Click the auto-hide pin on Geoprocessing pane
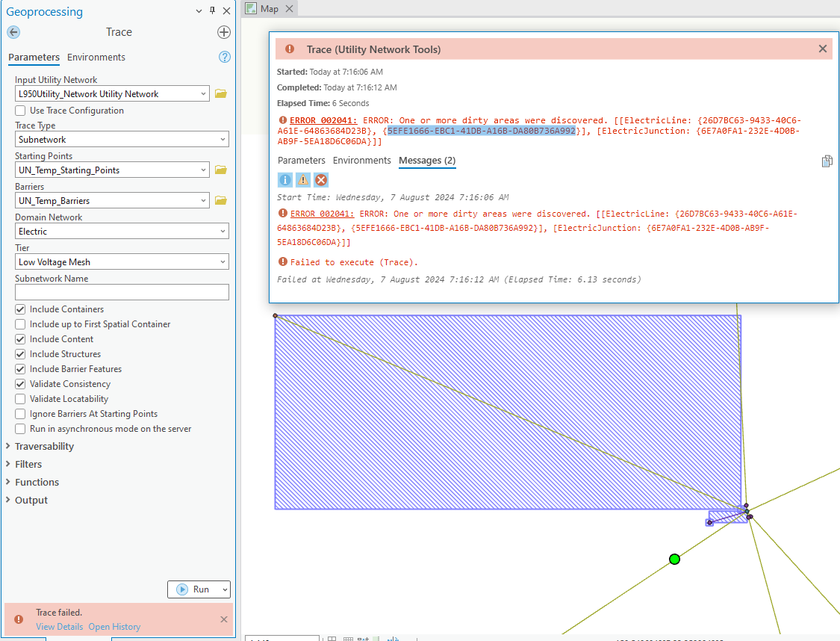 (x=212, y=10)
